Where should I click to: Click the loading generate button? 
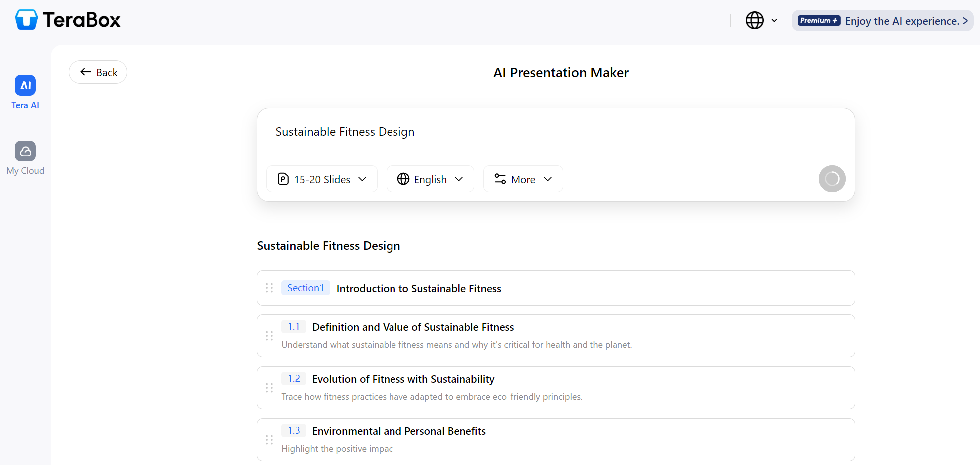click(832, 179)
